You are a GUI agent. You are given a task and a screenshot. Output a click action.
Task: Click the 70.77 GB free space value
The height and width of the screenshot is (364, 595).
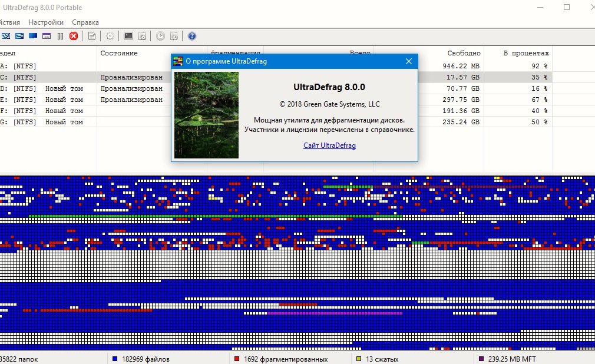click(x=463, y=88)
